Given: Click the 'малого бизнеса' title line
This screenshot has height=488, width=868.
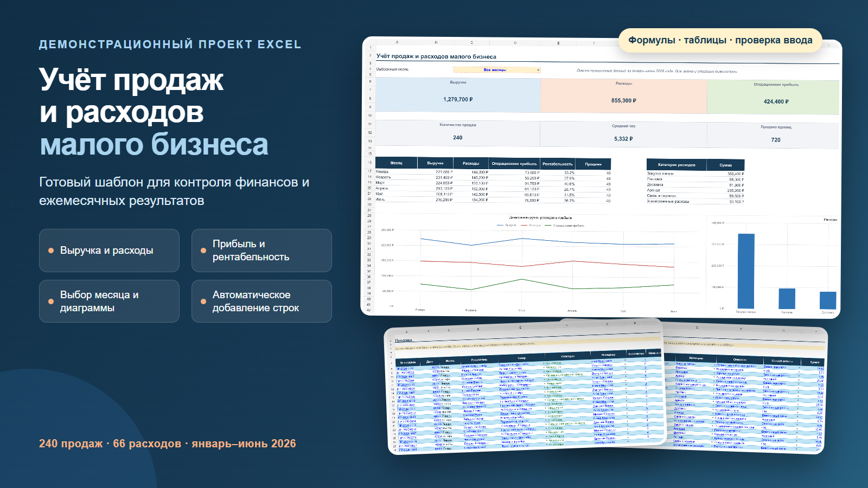Looking at the screenshot, I should pos(154,144).
